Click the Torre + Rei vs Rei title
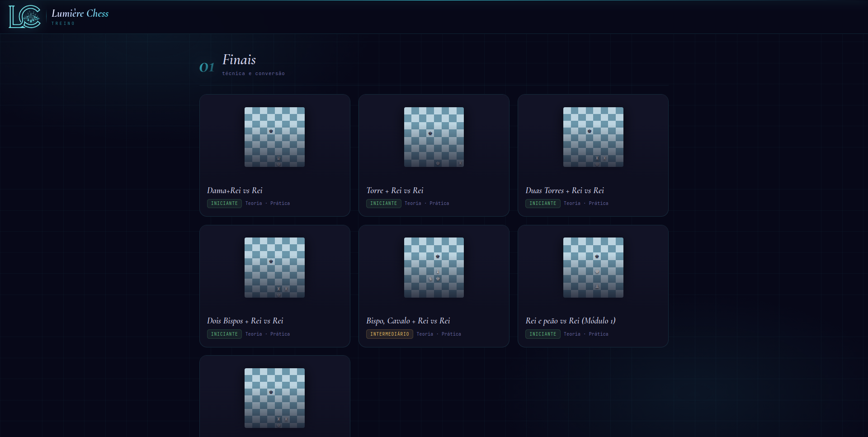 [x=395, y=190]
